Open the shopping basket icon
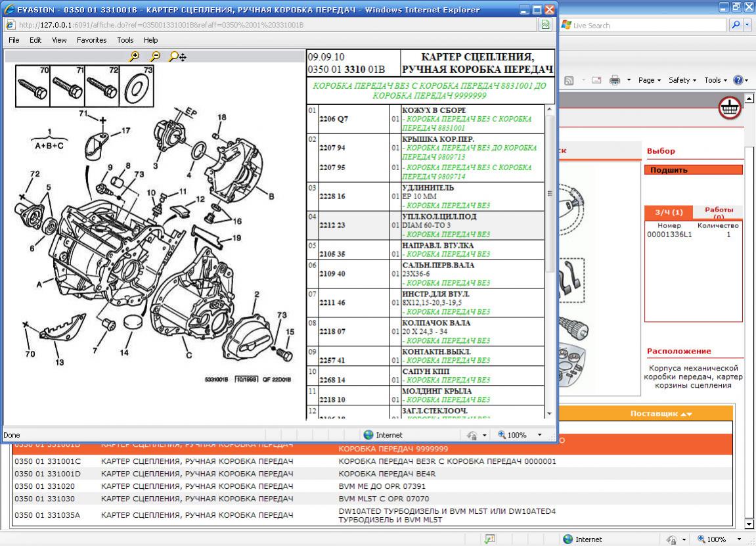This screenshot has width=756, height=546. (x=730, y=108)
